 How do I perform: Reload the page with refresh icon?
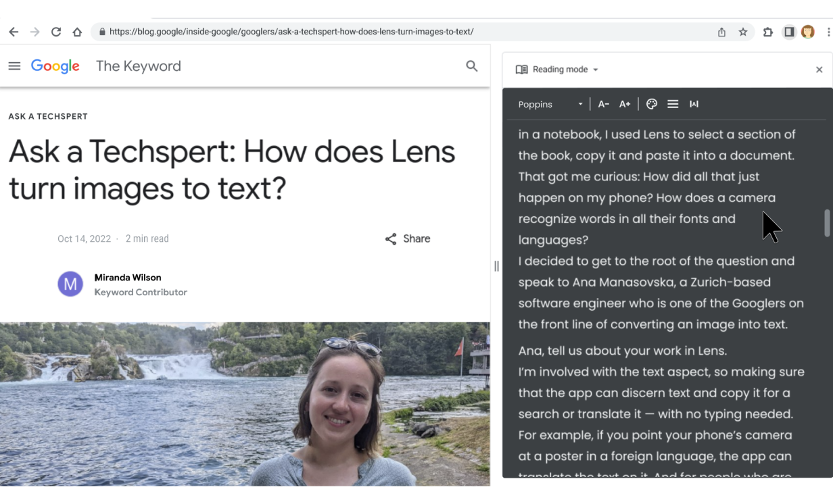pos(56,32)
